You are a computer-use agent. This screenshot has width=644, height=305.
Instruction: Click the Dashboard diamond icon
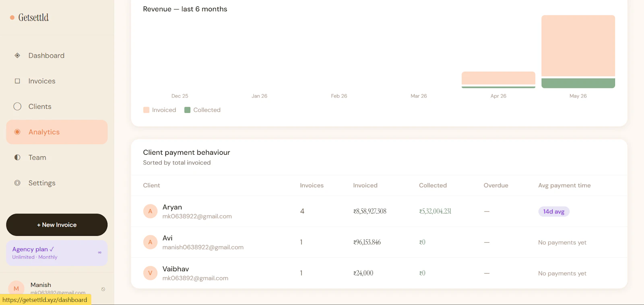17,56
